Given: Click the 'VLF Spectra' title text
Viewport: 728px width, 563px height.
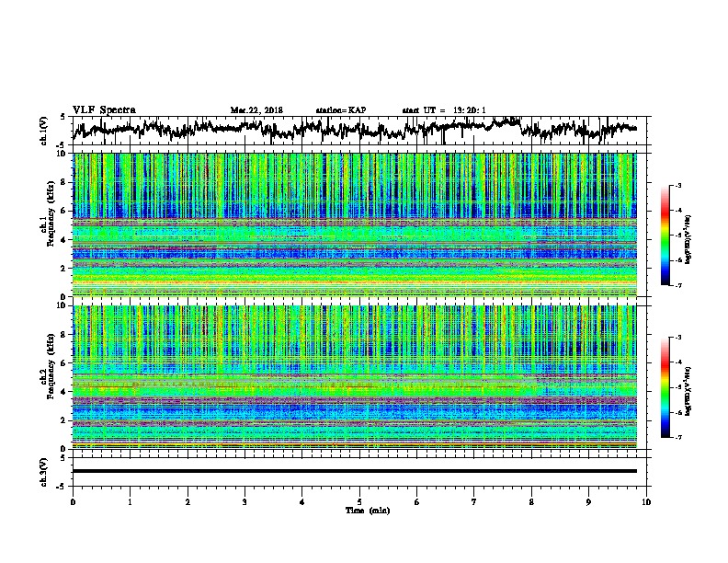Looking at the screenshot, I should 104,110.
